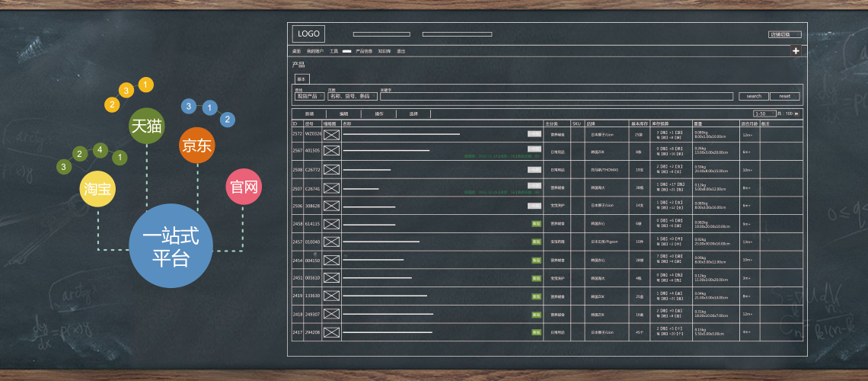Click the 京东 orange circle

[x=196, y=146]
